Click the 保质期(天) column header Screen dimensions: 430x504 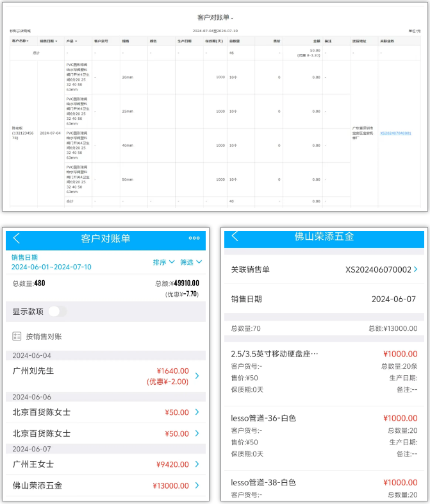tap(214, 41)
